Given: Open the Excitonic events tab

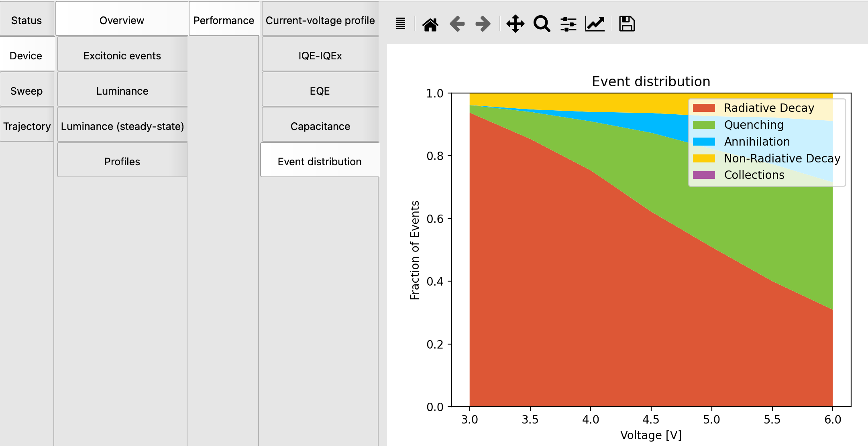Looking at the screenshot, I should pyautogui.click(x=122, y=56).
